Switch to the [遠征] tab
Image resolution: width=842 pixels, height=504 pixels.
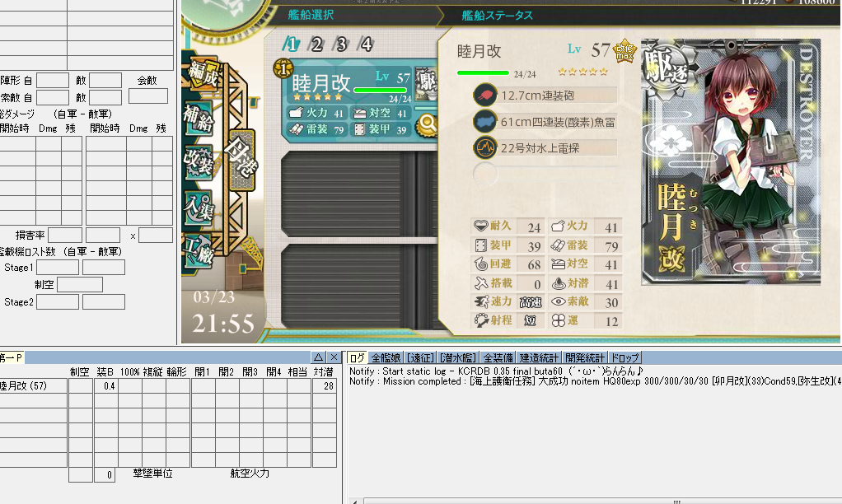(x=420, y=358)
